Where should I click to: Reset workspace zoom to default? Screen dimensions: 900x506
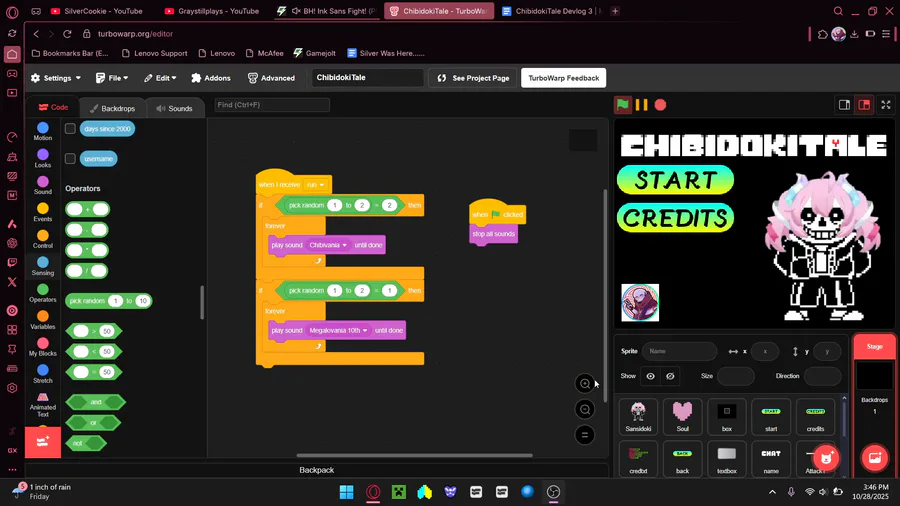pyautogui.click(x=585, y=435)
